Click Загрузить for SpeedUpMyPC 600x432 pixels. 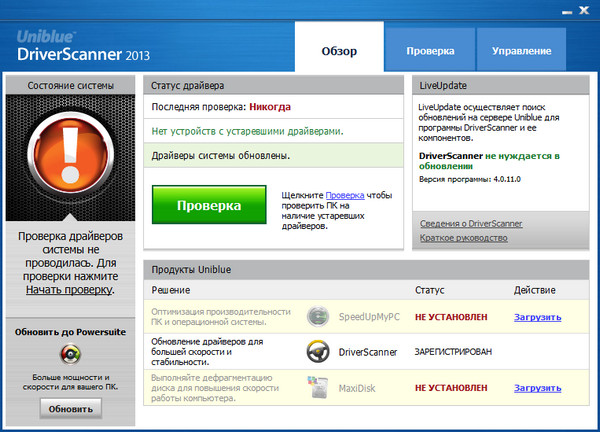(538, 317)
